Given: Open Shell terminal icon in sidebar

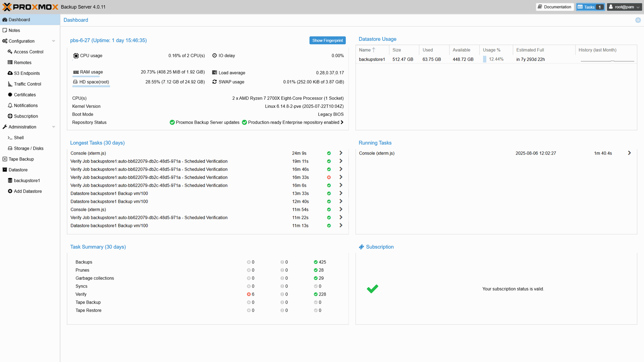Looking at the screenshot, I should [x=10, y=138].
